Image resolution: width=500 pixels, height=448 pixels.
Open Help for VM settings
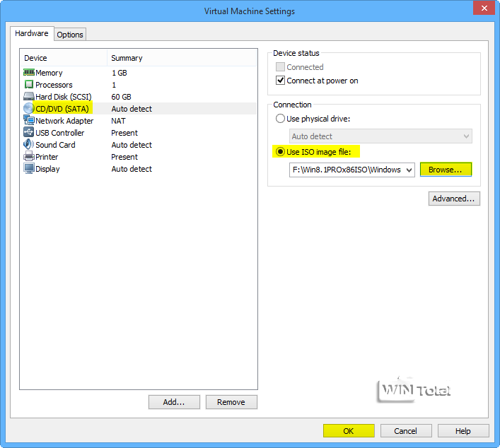coord(463,431)
